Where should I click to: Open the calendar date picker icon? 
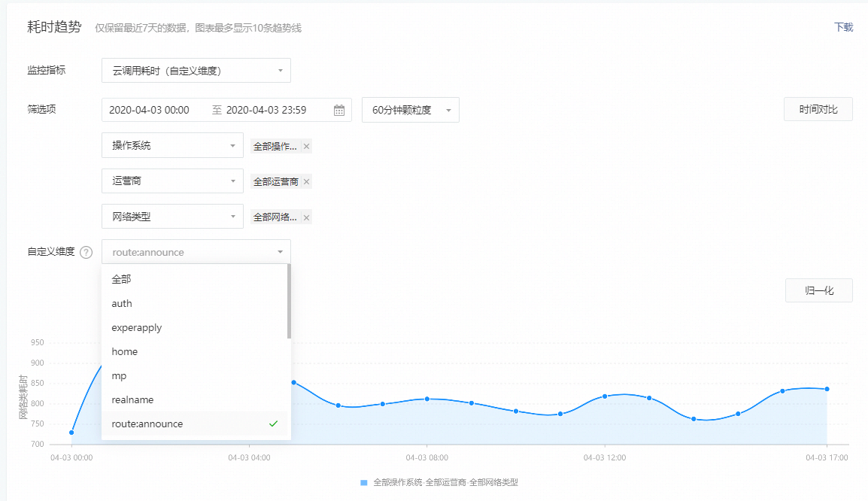point(339,110)
